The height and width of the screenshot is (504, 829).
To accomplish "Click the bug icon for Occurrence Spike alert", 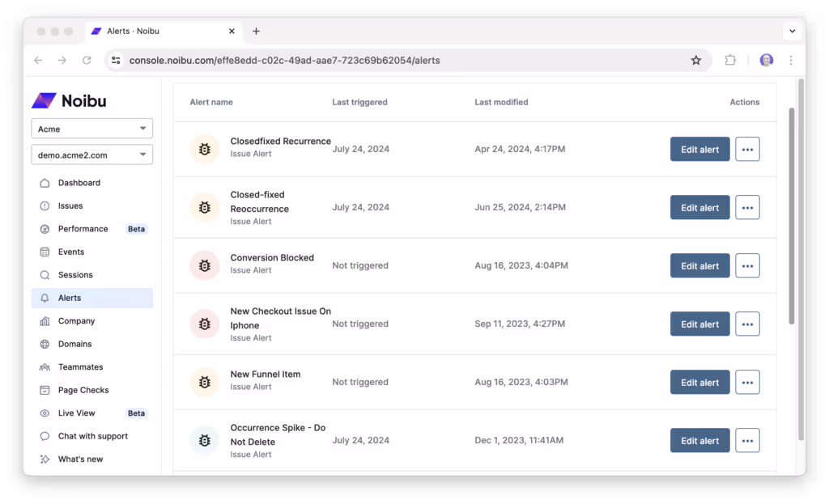I will point(205,440).
